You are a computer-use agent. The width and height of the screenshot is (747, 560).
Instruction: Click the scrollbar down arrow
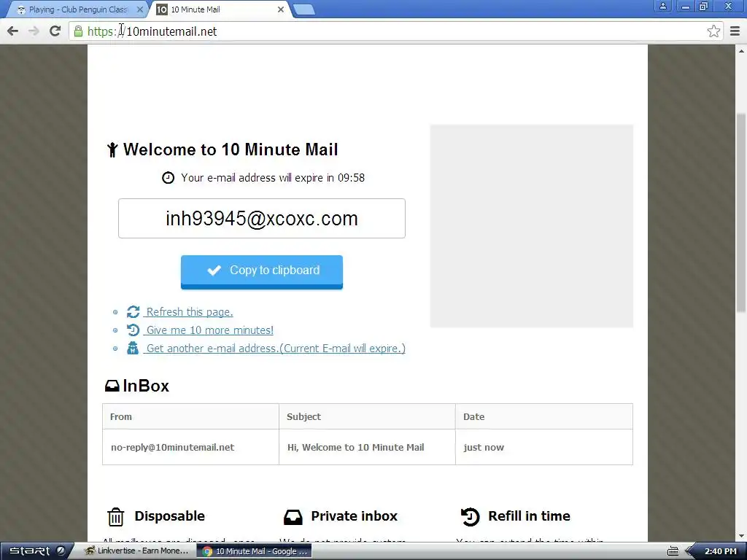click(x=741, y=537)
